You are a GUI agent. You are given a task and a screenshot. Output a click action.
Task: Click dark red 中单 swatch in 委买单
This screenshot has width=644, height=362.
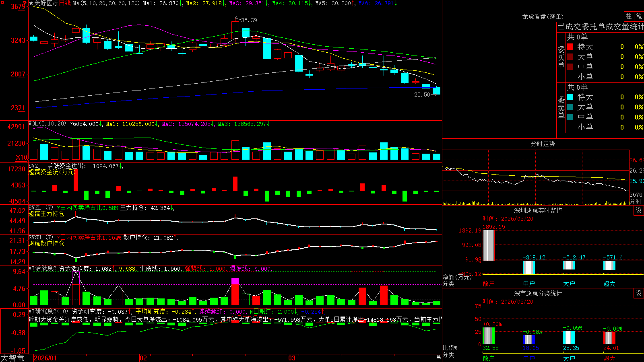coord(570,67)
